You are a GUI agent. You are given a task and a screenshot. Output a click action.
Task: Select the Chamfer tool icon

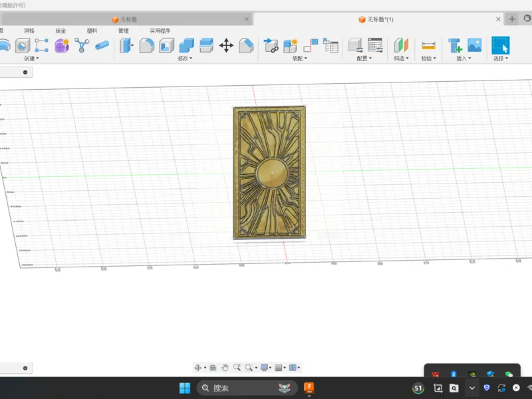(x=246, y=45)
